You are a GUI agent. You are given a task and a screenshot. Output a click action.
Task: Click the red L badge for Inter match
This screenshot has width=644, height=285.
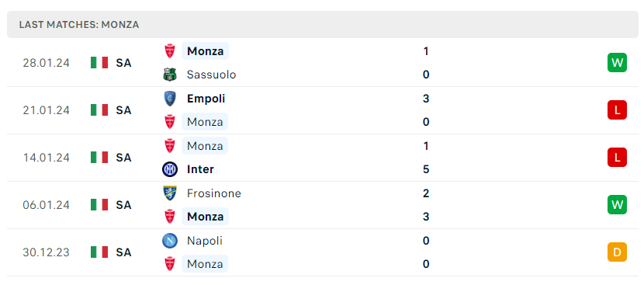(617, 158)
